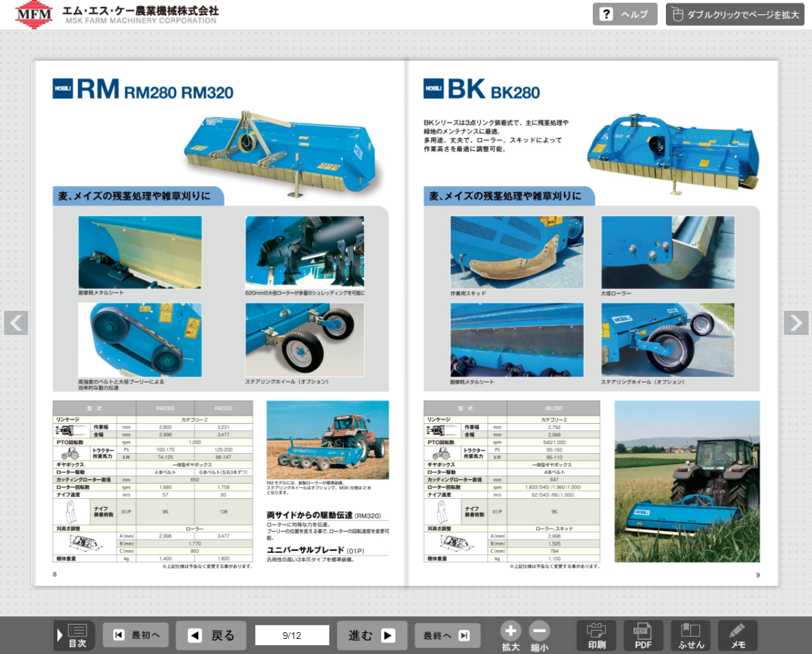Open the ヘルプ help button

point(624,14)
